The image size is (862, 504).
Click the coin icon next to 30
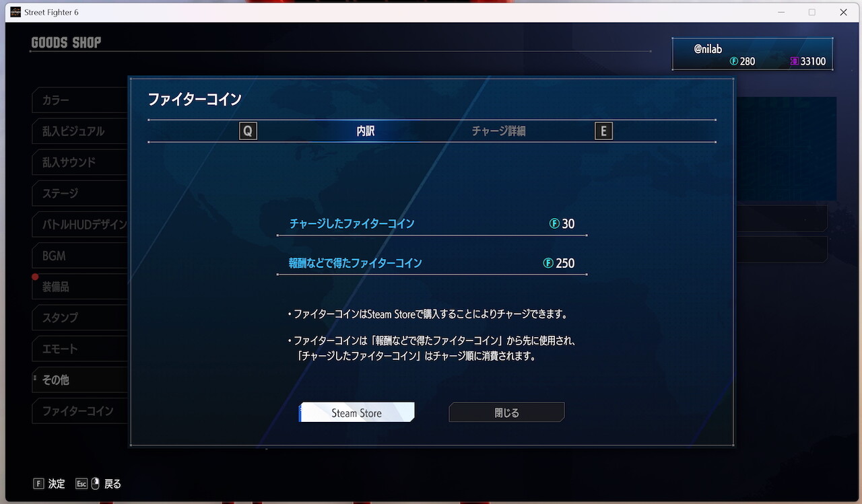point(555,223)
